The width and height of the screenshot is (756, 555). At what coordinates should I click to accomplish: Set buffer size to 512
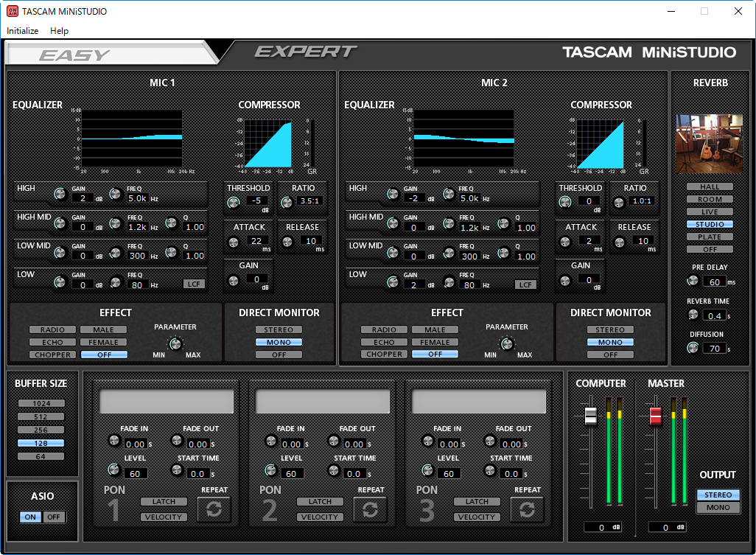(x=41, y=416)
